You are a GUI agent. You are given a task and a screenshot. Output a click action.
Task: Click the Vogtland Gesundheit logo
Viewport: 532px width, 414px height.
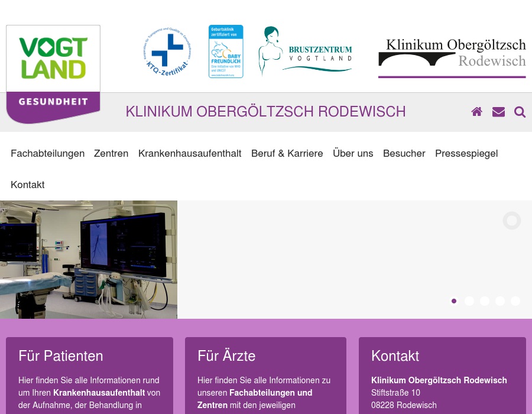point(53,71)
